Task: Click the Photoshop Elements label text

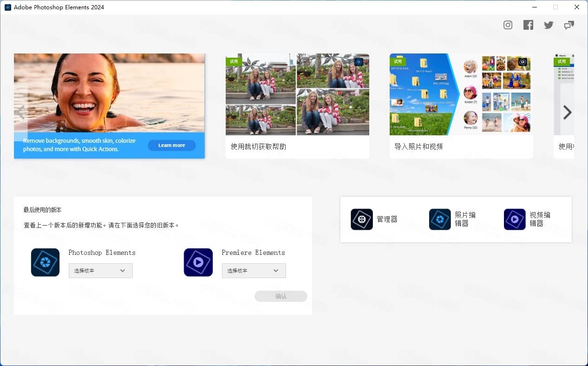Action: 102,253
